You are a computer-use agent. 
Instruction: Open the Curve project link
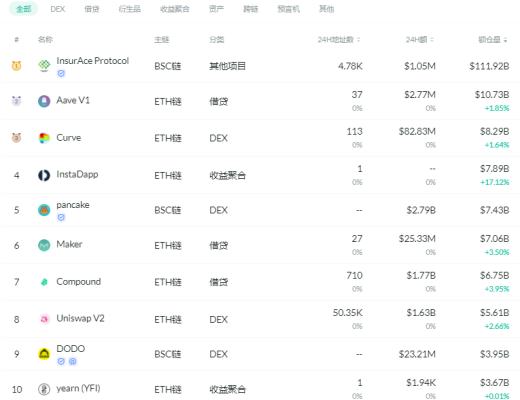69,137
